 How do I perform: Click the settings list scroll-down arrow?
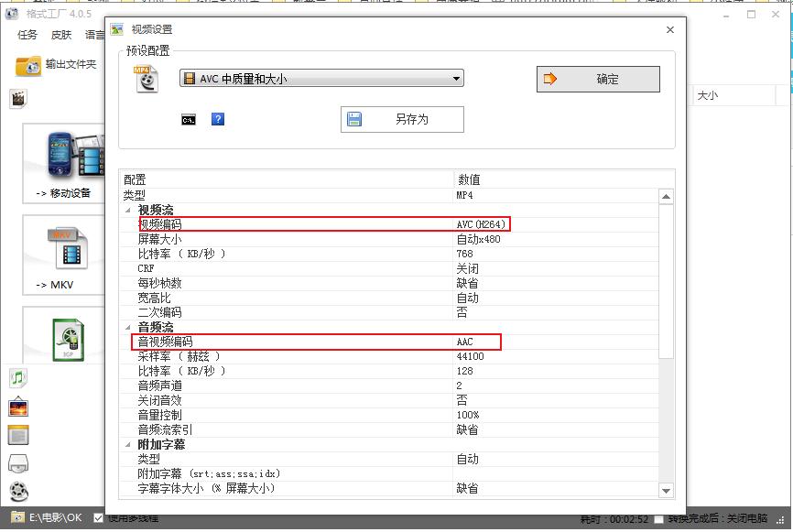[x=666, y=491]
